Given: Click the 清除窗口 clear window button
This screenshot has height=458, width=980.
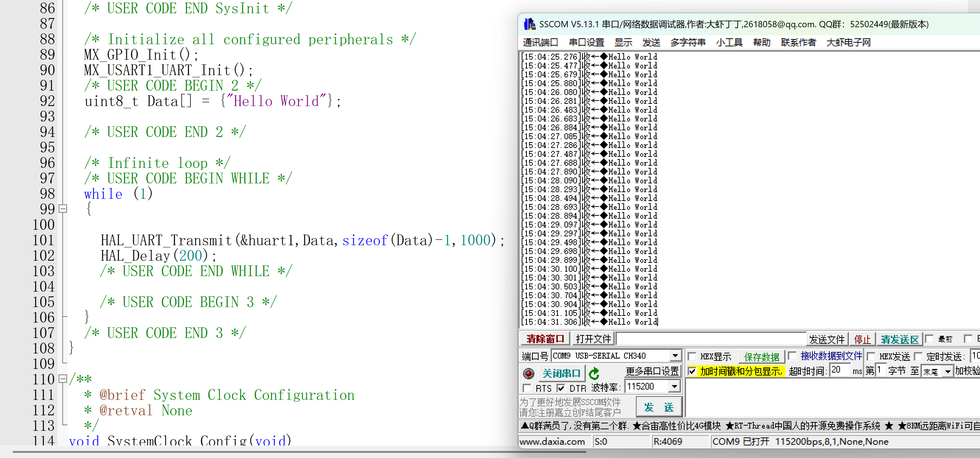Looking at the screenshot, I should pos(545,339).
